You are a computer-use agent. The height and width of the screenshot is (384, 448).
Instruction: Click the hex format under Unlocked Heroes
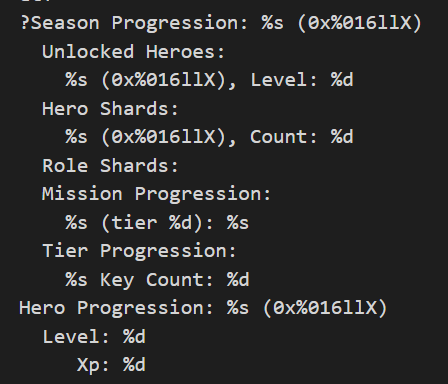click(x=168, y=80)
